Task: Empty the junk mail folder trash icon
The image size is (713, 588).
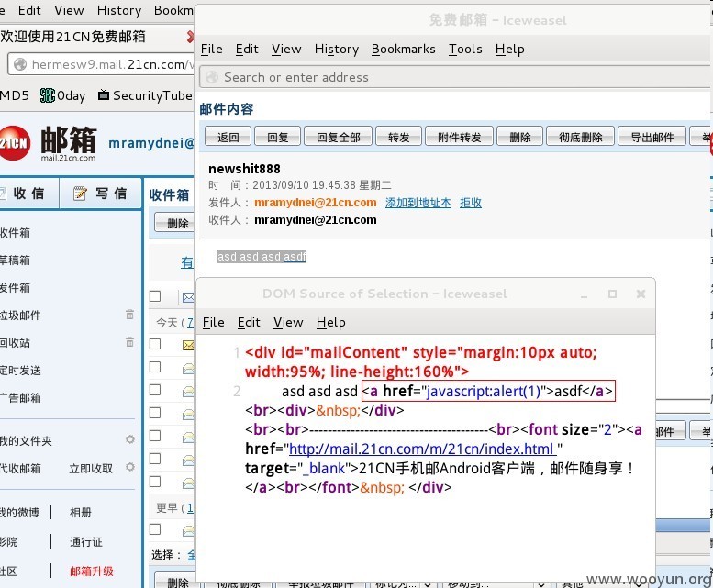Action: 129,315
